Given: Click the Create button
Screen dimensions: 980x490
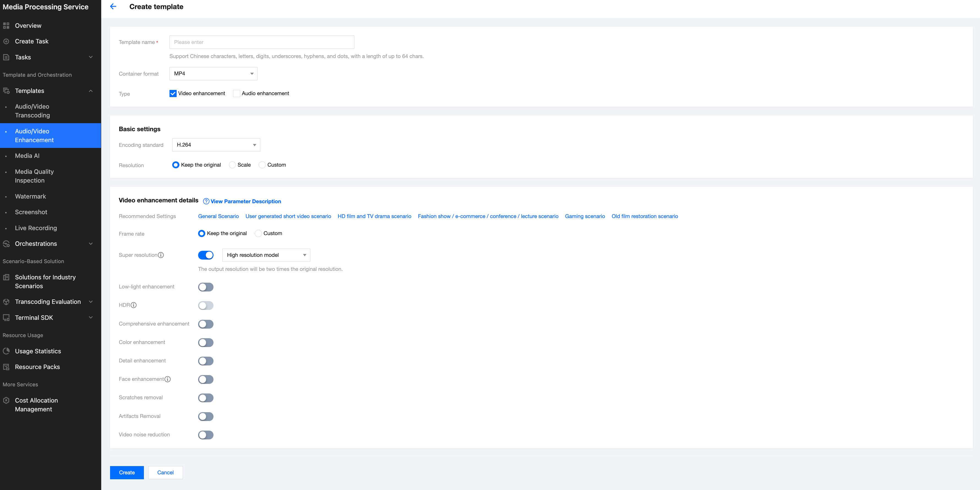Looking at the screenshot, I should pos(127,472).
